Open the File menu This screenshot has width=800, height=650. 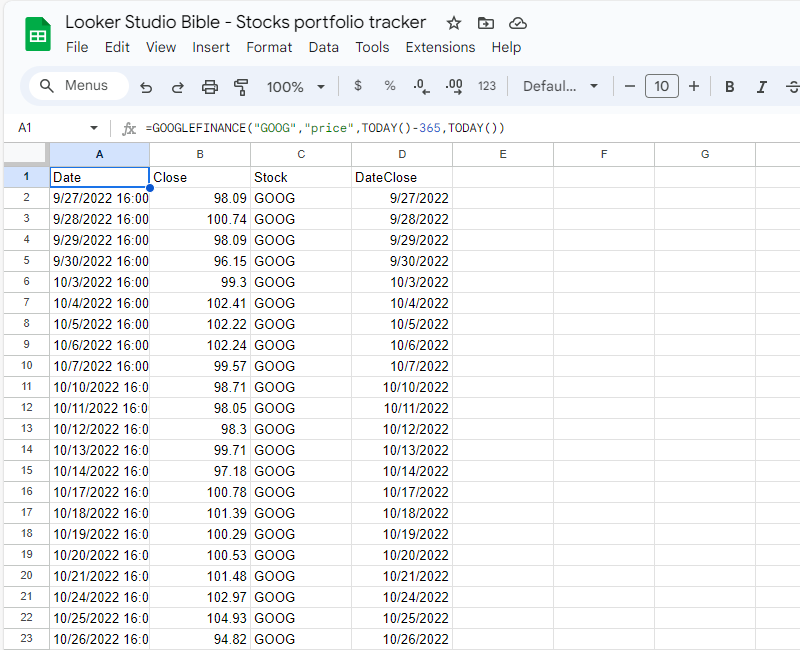coord(77,47)
